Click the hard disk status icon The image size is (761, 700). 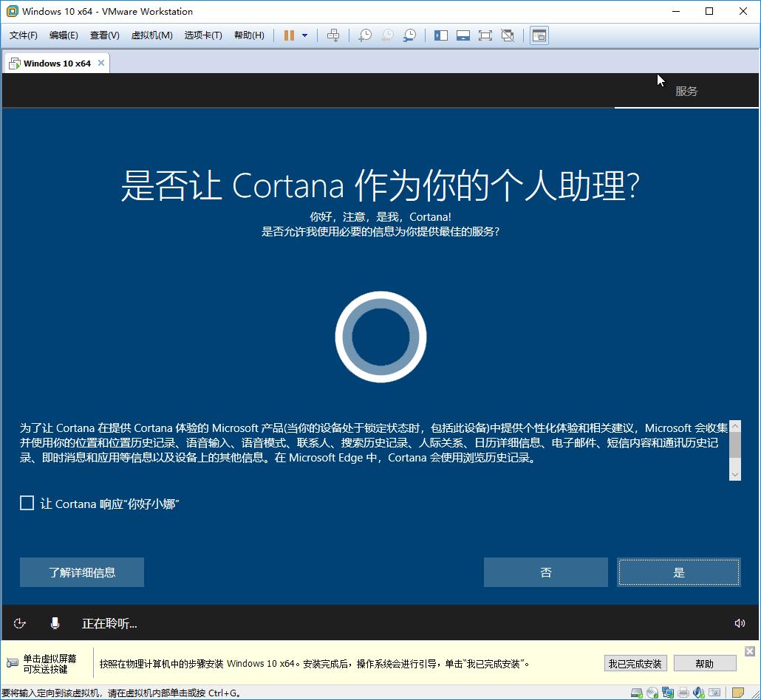coord(636,693)
